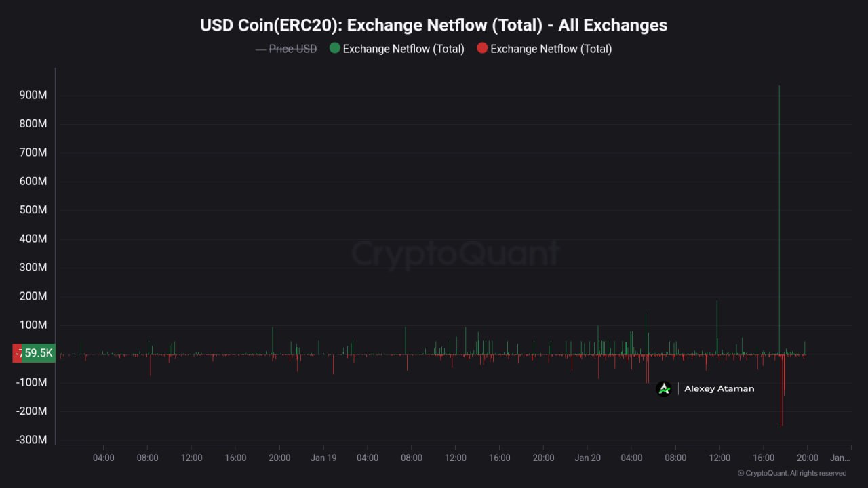Click the green 59.5K current value tag
This screenshot has height=488, width=868.
click(39, 353)
